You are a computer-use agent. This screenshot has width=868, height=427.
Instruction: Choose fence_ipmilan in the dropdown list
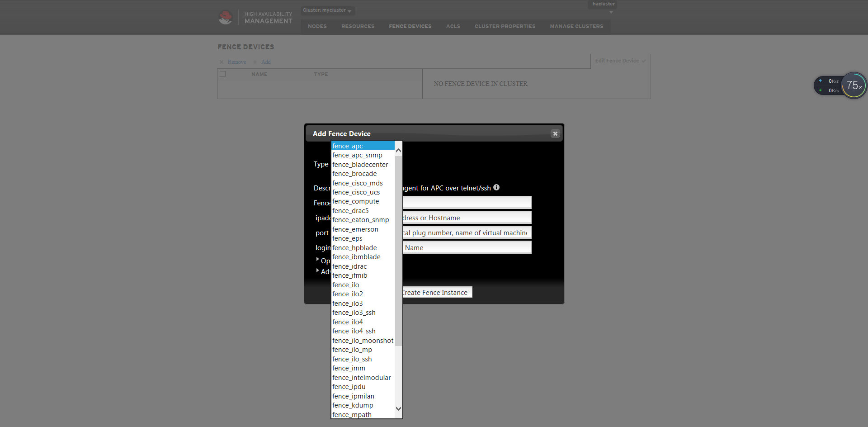[353, 396]
